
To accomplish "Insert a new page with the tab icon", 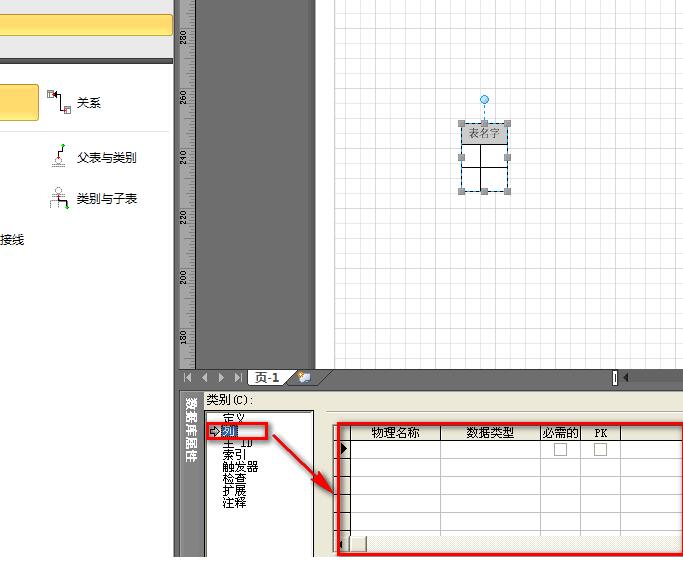I will tap(304, 377).
